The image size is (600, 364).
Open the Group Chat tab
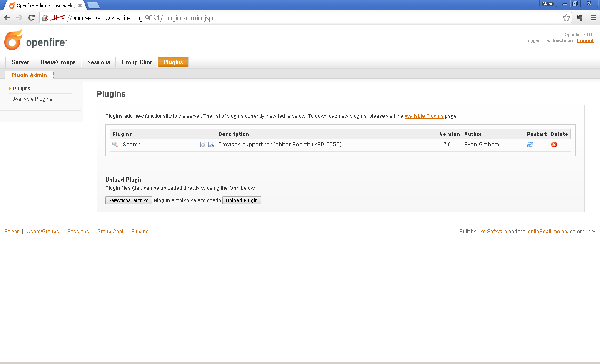tap(137, 62)
